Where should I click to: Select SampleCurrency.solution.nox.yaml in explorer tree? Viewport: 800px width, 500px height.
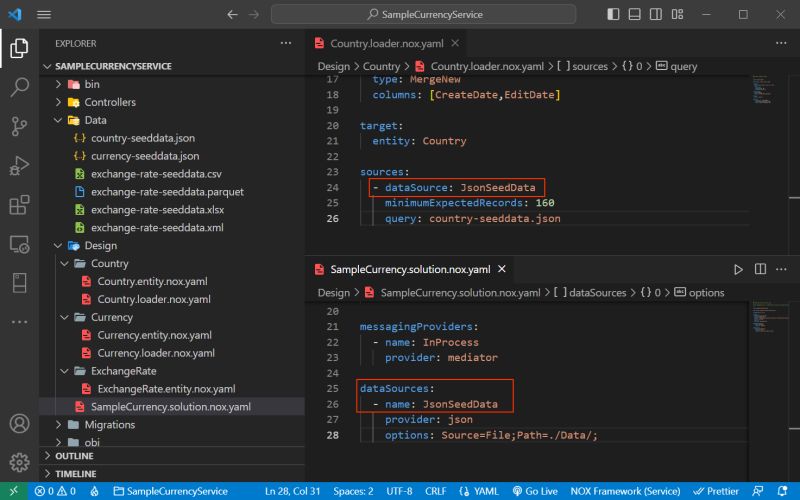170,407
